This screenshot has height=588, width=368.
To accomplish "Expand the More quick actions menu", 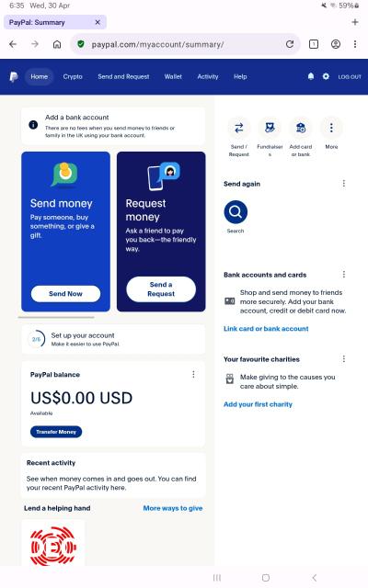I will (331, 128).
